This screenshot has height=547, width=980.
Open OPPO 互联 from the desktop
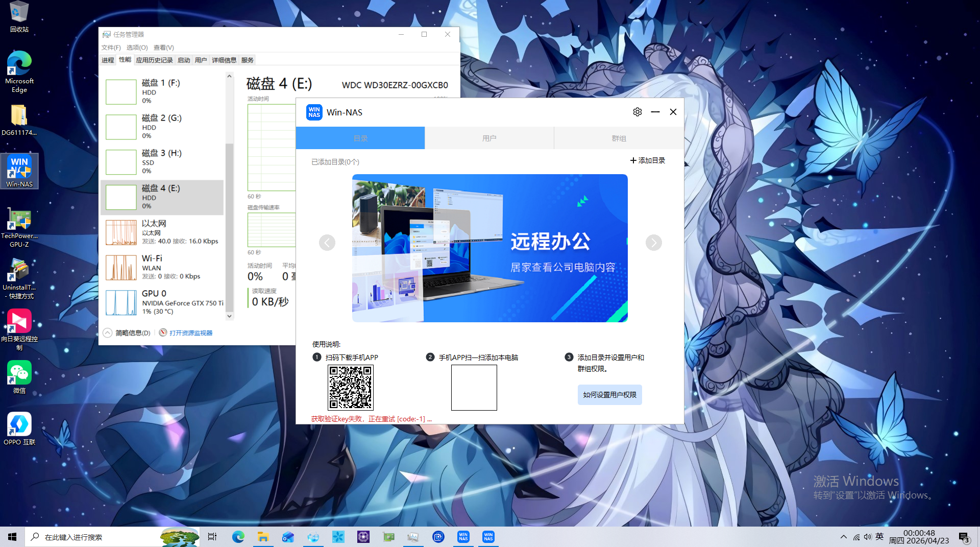(19, 424)
